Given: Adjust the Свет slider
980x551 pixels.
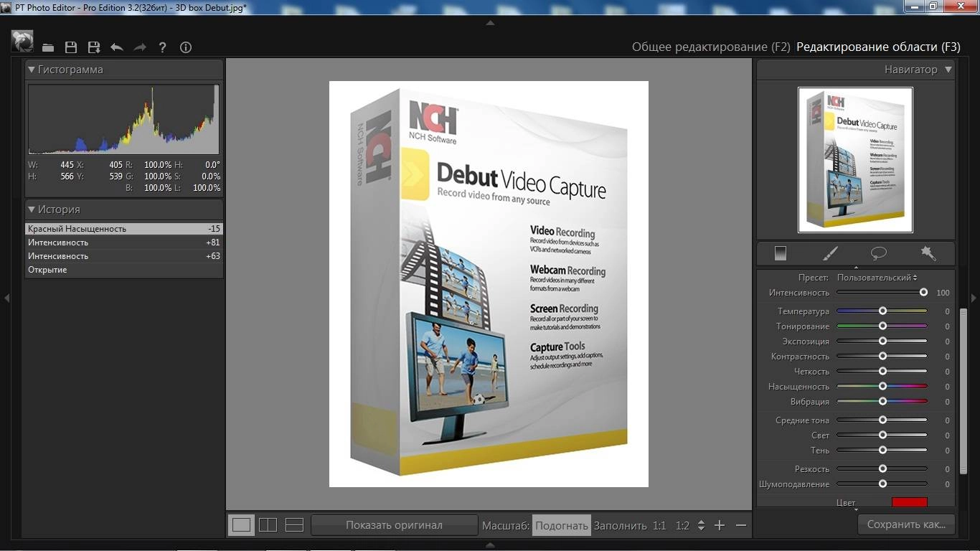Looking at the screenshot, I should (882, 435).
